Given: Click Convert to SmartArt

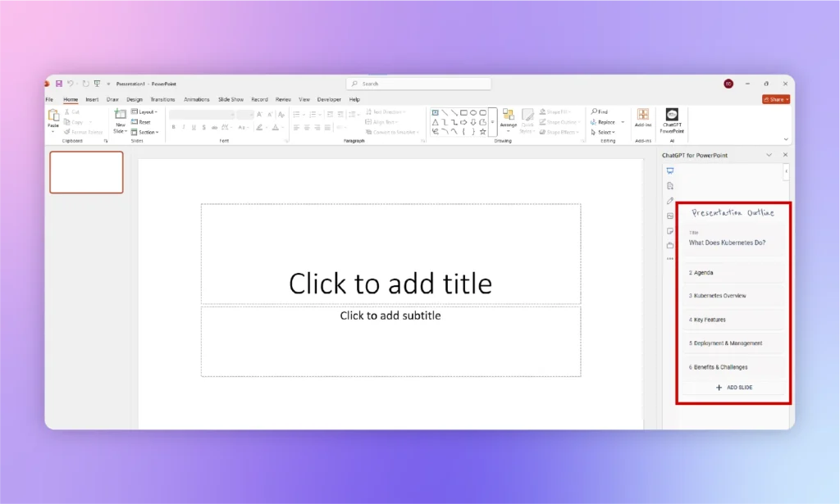Looking at the screenshot, I should point(393,132).
